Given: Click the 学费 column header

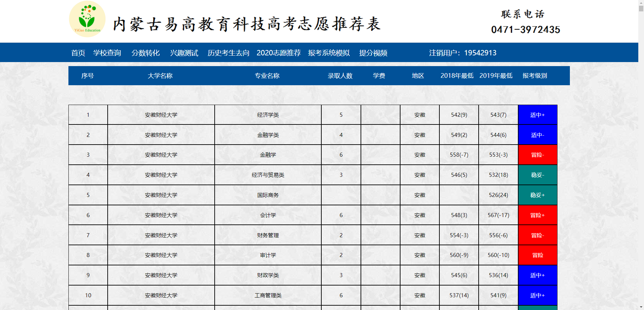Looking at the screenshot, I should point(379,76).
